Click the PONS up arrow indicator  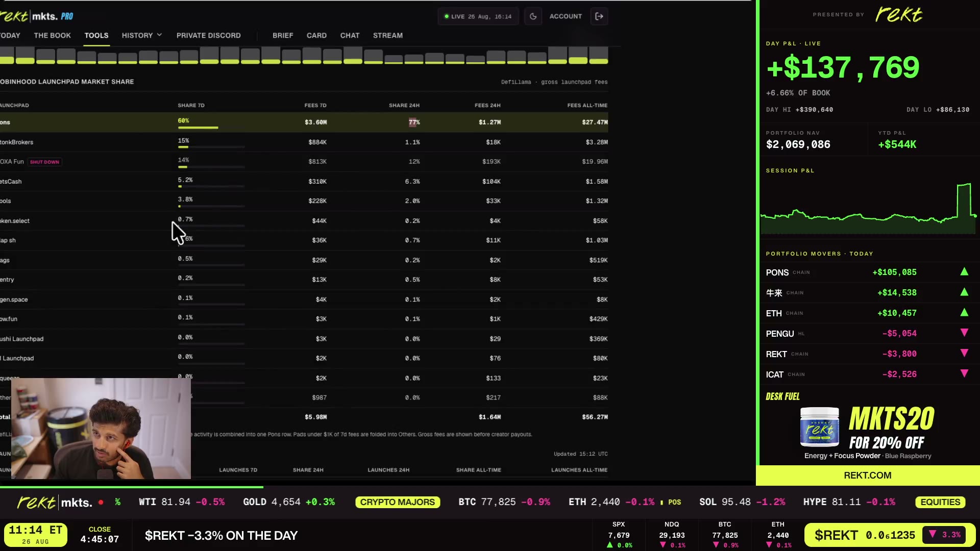click(964, 272)
